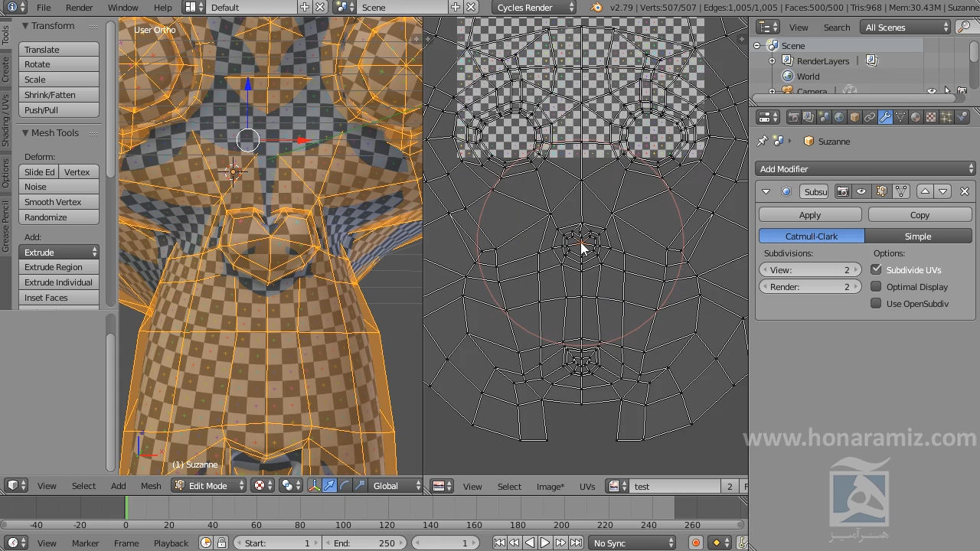Jump to last frame in timeline
980x551 pixels.
point(576,543)
